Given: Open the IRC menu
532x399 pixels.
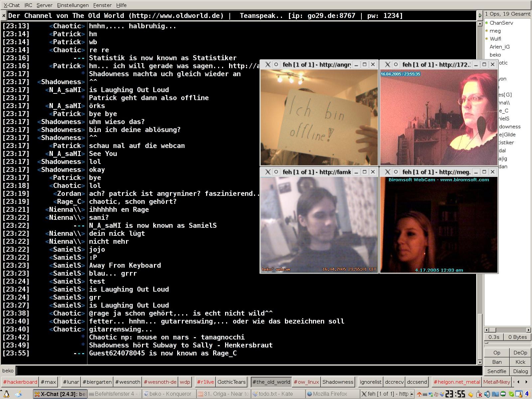Looking at the screenshot, I should click(28, 5).
